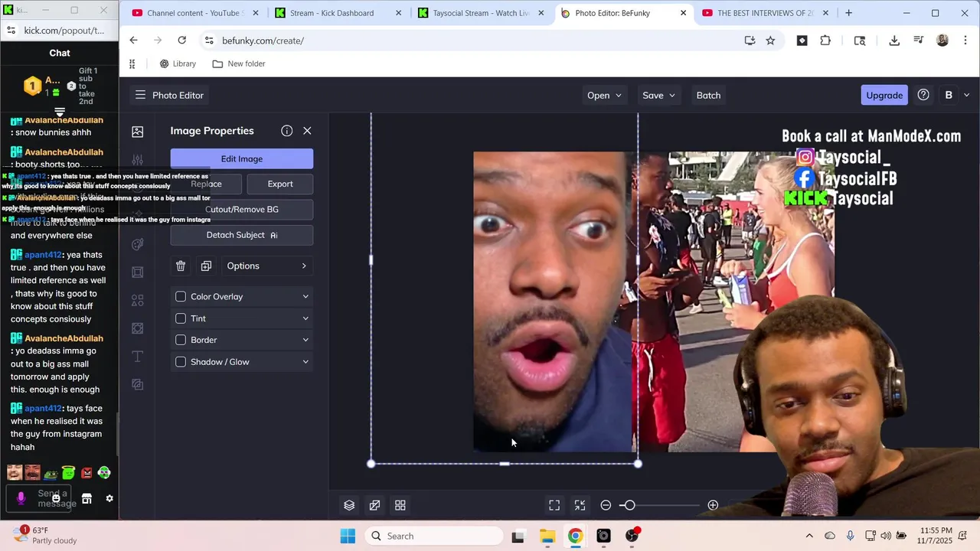
Task: Click the Upgrade button
Action: point(884,95)
